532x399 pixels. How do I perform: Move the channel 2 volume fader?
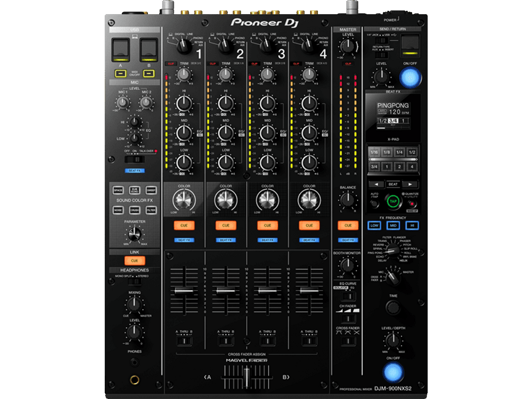226,290
